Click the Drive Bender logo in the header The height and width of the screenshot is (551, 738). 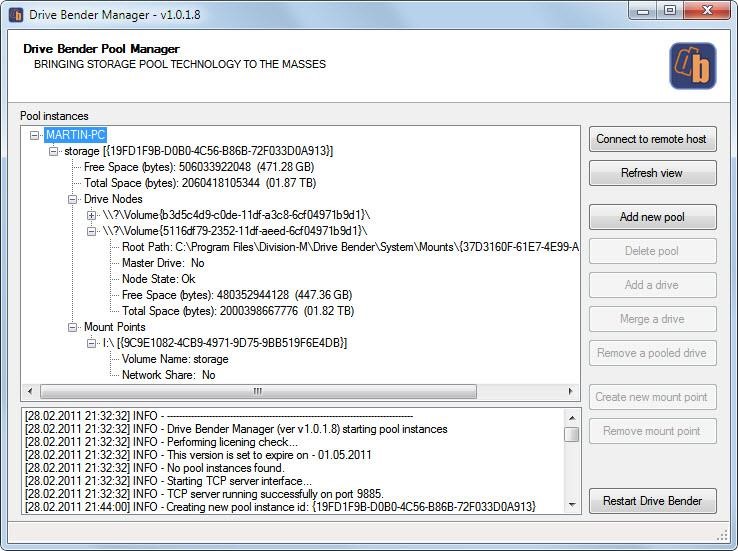[692, 66]
